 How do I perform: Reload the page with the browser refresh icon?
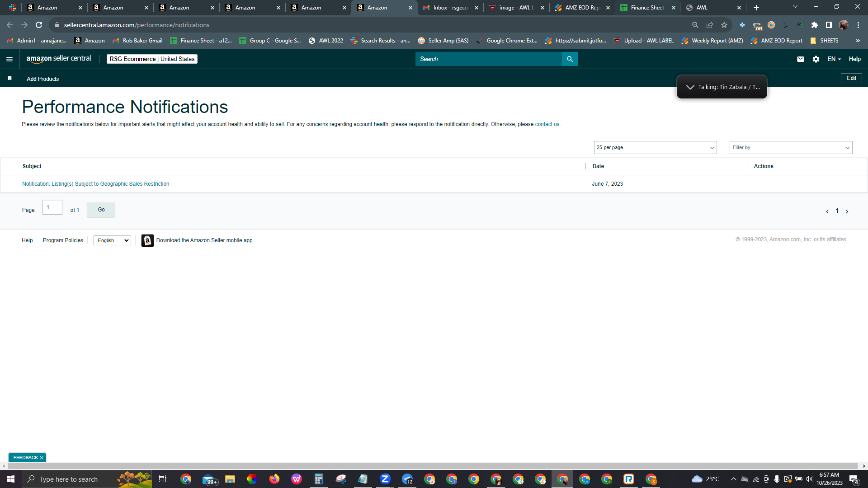point(39,25)
